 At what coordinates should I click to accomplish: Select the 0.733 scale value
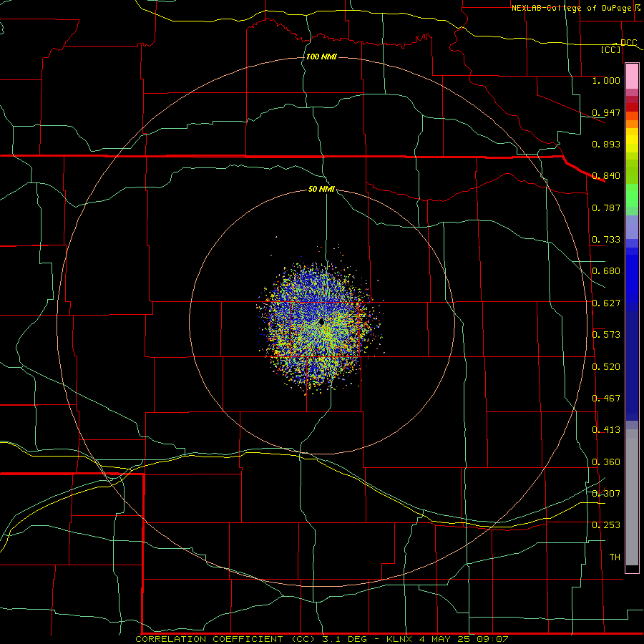click(606, 240)
